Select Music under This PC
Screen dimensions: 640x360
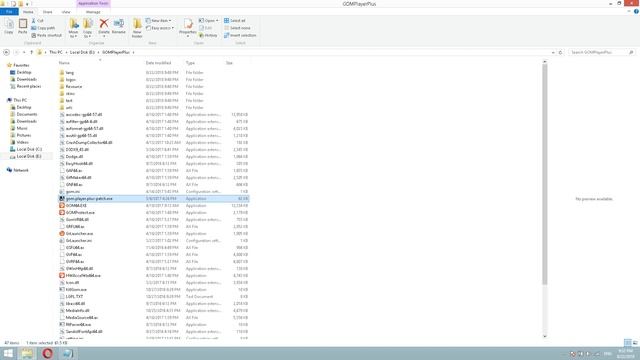point(22,128)
